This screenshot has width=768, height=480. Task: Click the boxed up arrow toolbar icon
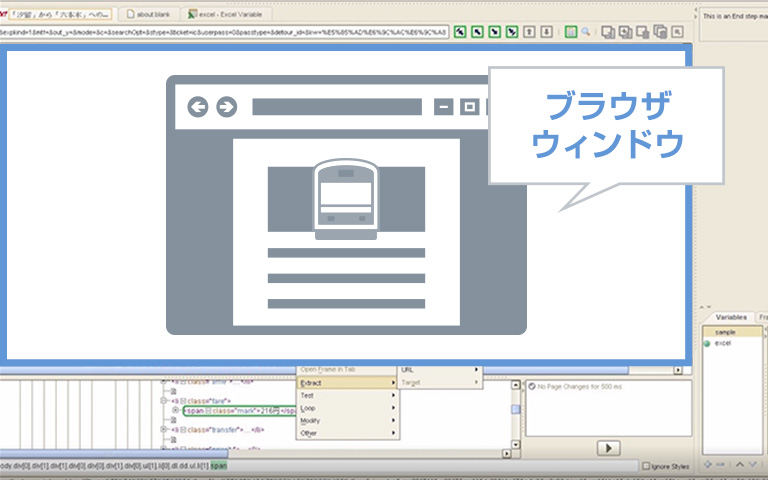[529, 32]
